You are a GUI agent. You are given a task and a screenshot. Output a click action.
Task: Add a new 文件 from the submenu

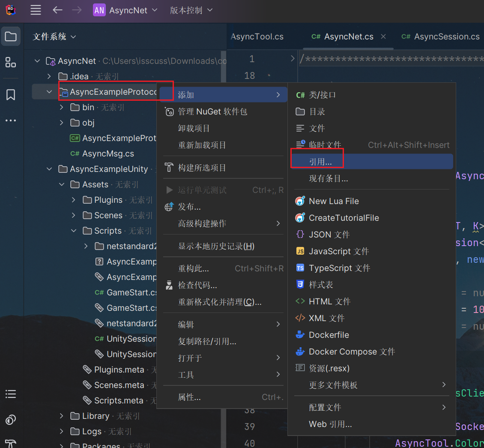371,128
